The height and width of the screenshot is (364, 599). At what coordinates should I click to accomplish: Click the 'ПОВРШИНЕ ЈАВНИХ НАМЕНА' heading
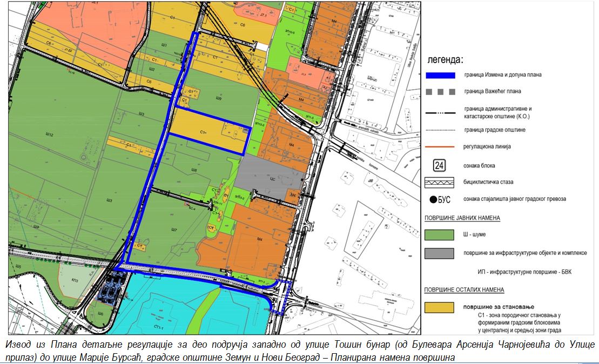(x=462, y=218)
